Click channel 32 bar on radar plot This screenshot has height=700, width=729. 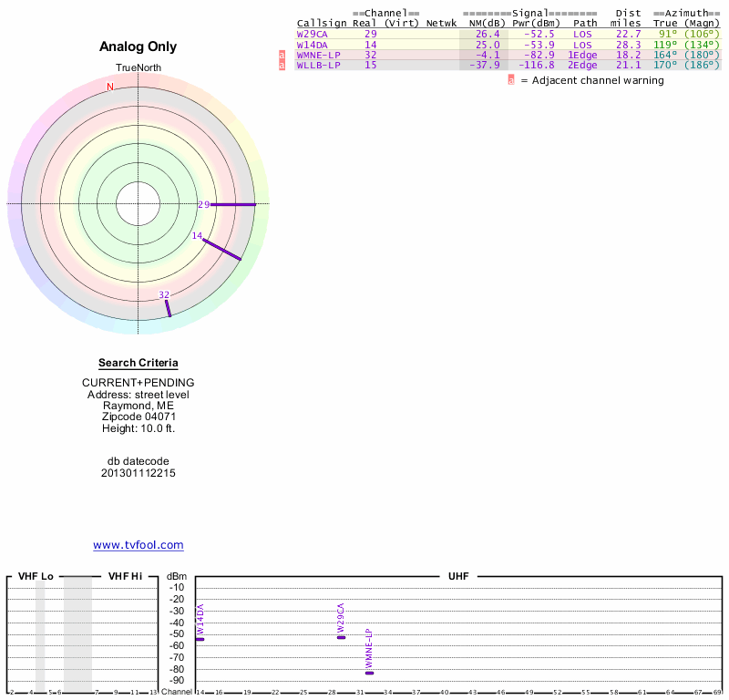(168, 308)
